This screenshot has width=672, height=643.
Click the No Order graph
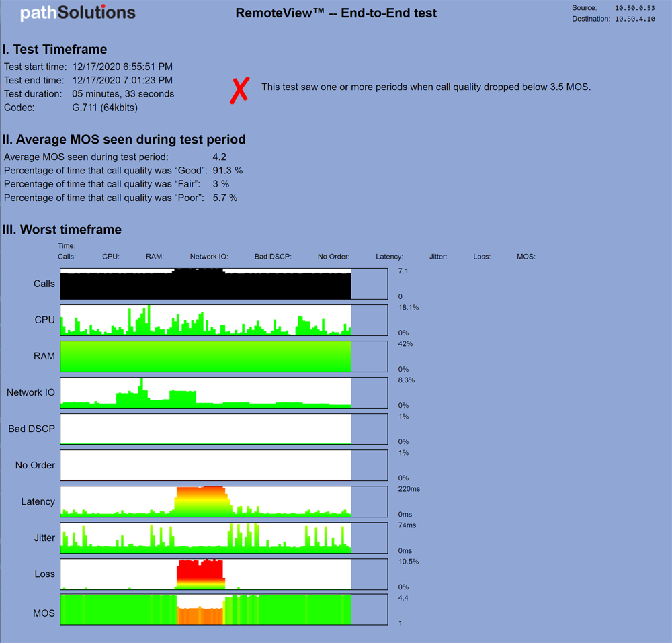click(206, 465)
